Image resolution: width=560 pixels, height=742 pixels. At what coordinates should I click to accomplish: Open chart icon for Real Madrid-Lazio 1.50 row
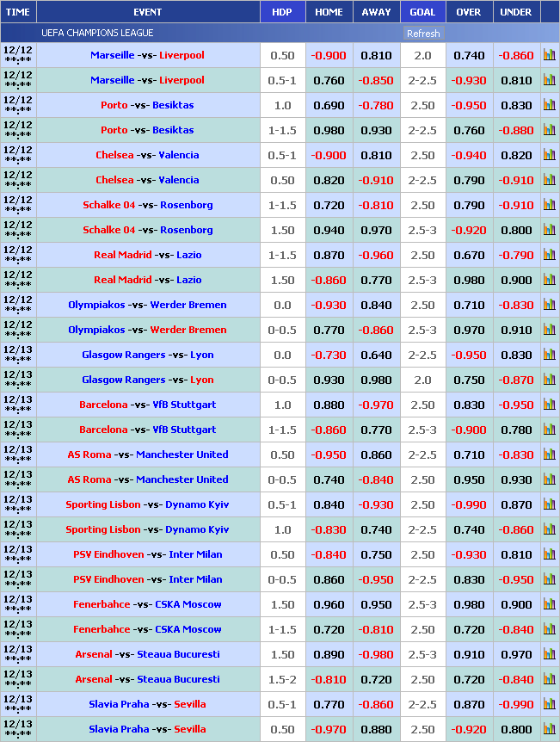(549, 280)
